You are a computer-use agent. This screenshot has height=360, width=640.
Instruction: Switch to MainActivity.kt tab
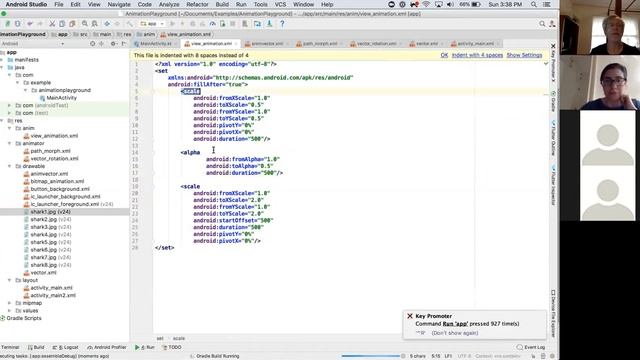[156, 44]
